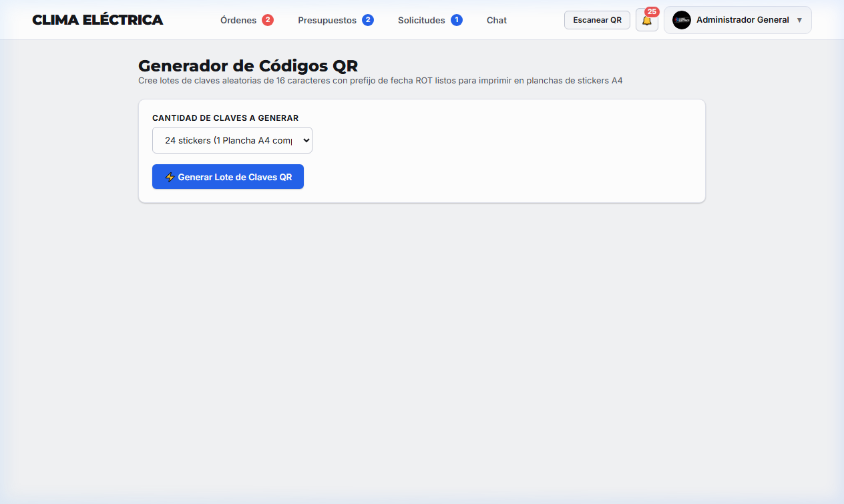The width and height of the screenshot is (844, 504).
Task: Click Generar Lote de Claves QR
Action: click(x=228, y=177)
